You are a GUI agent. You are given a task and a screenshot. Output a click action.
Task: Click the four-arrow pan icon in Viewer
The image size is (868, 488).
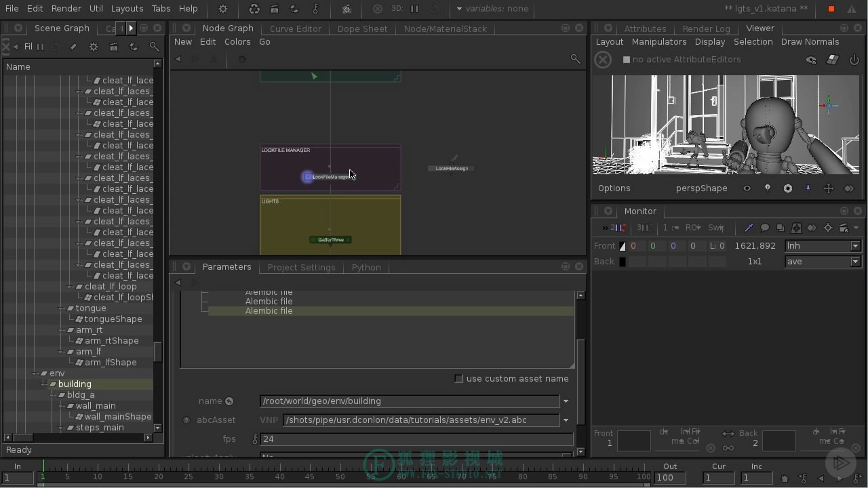click(828, 188)
